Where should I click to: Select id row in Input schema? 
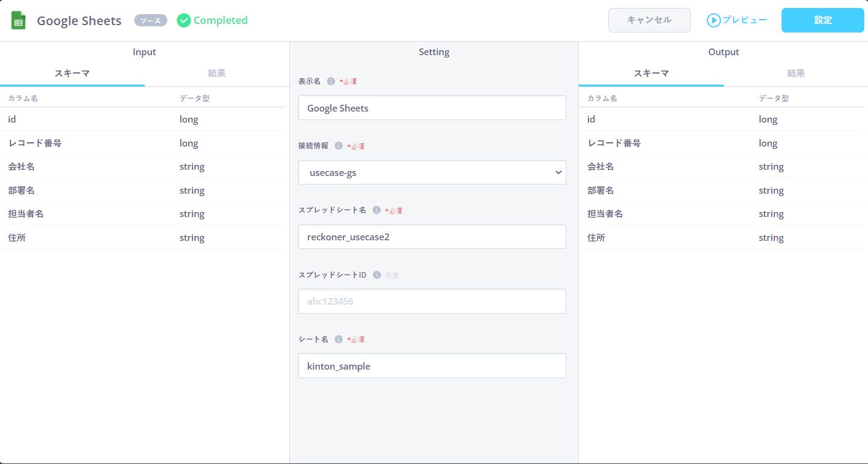click(x=143, y=120)
